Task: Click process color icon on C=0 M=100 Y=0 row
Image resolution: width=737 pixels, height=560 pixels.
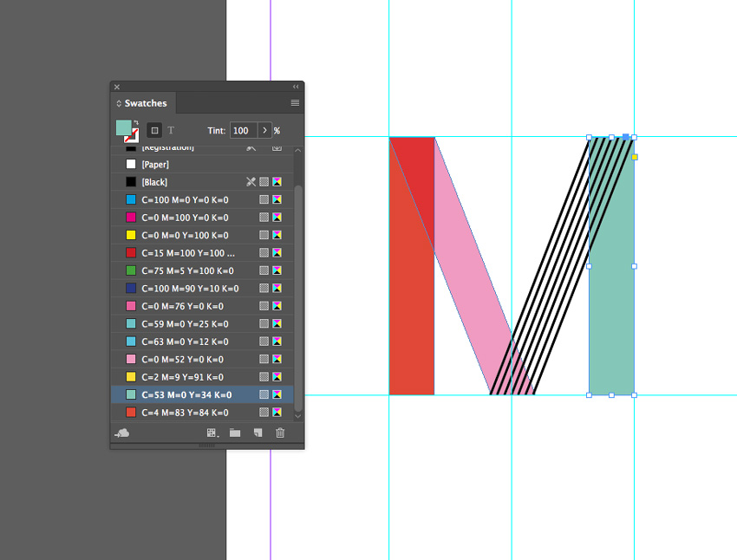Action: (264, 218)
